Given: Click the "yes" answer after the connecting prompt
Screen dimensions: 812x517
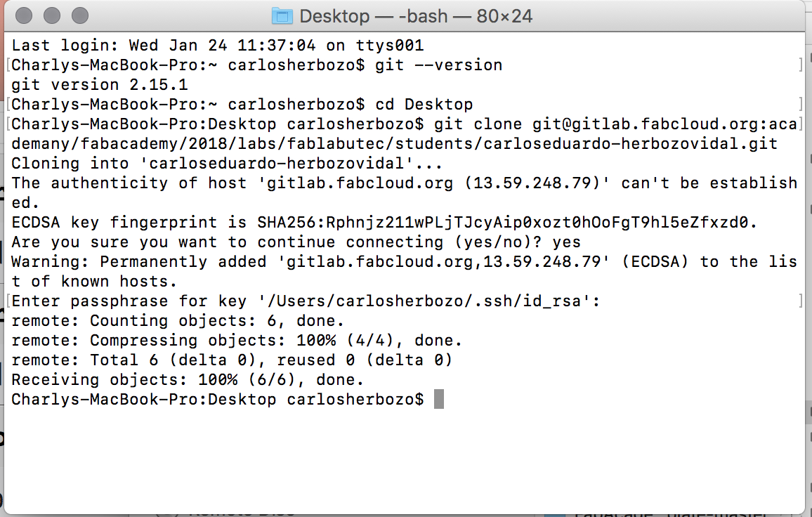Looking at the screenshot, I should [x=566, y=242].
